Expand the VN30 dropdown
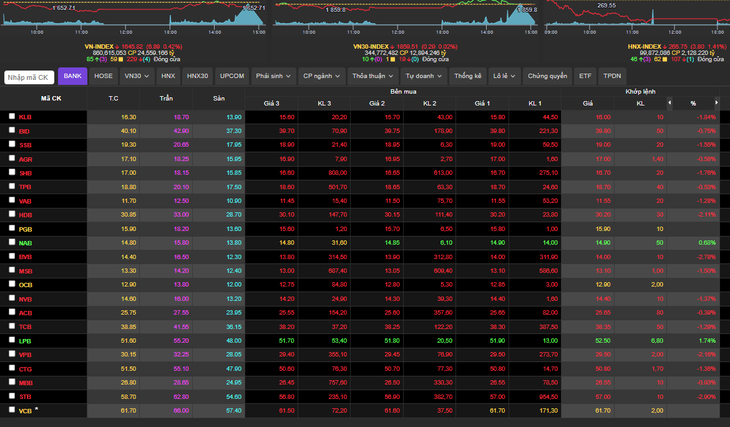The height and width of the screenshot is (427, 730). [x=136, y=76]
